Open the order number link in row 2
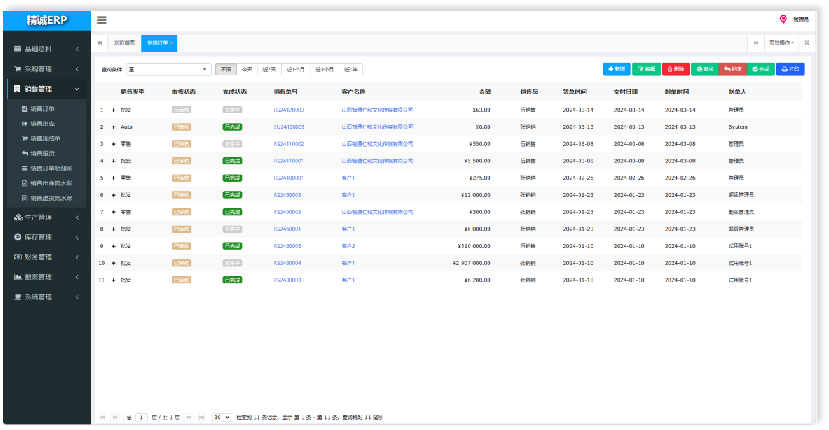The image size is (829, 430). (x=289, y=127)
